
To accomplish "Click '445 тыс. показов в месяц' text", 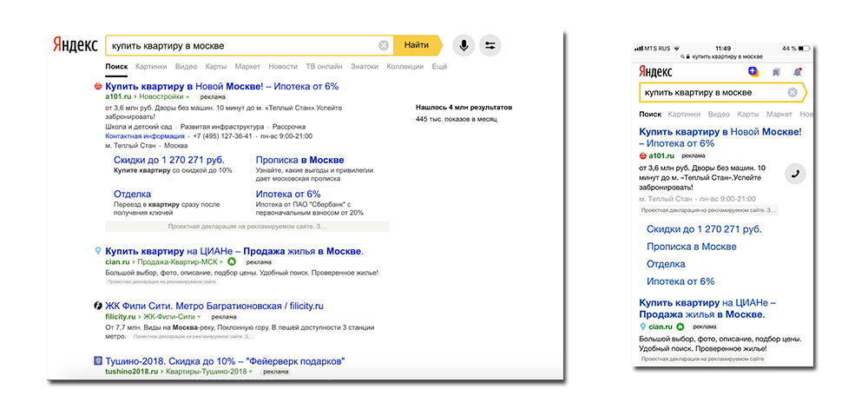I will click(x=457, y=119).
